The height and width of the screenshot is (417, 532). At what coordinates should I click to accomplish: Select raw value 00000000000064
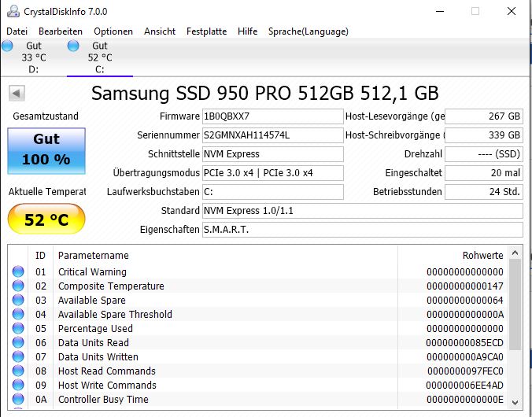click(x=465, y=301)
